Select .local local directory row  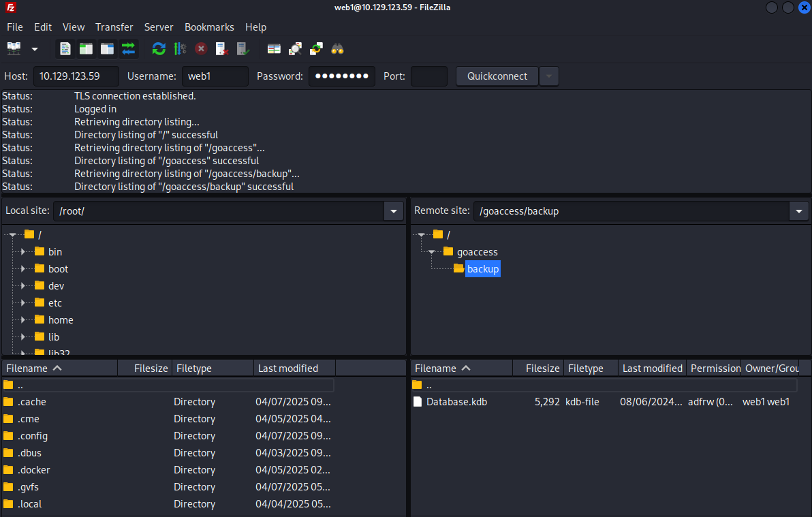(x=168, y=505)
